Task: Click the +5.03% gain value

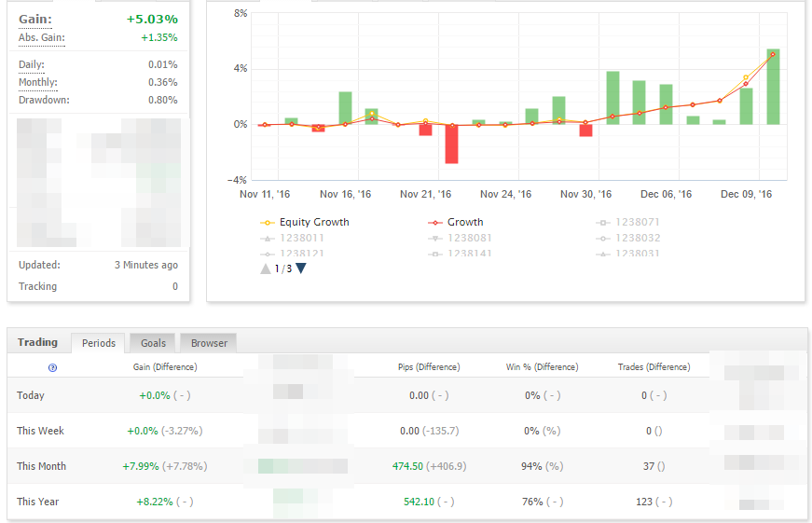Action: click(152, 20)
